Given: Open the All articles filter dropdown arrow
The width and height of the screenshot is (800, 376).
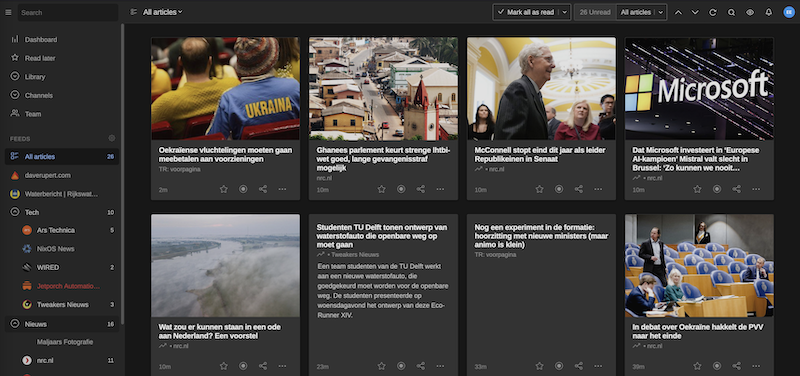Looking at the screenshot, I should 661,12.
